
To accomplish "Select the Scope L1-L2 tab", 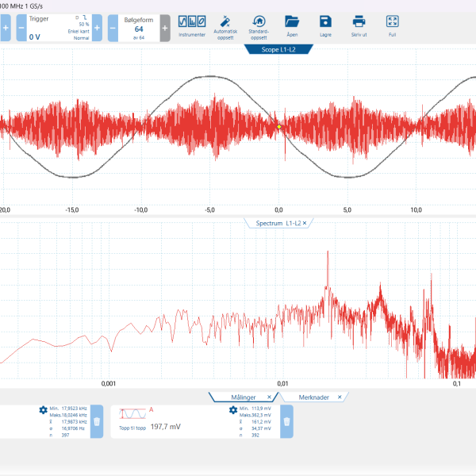I will coord(278,49).
